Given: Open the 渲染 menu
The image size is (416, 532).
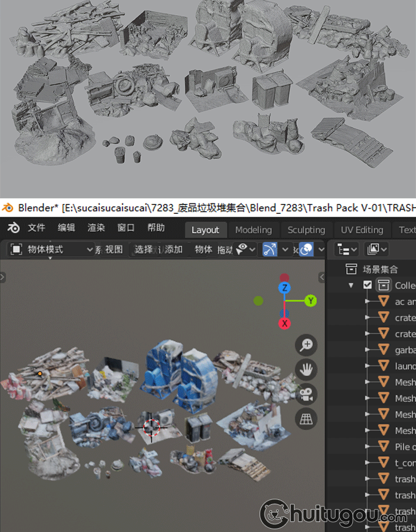Looking at the screenshot, I should coord(96,228).
